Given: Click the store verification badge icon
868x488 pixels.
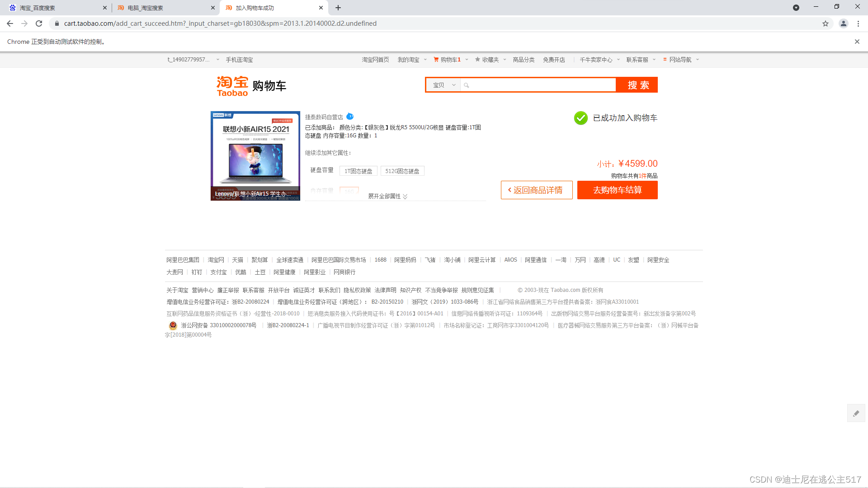Looking at the screenshot, I should point(350,117).
